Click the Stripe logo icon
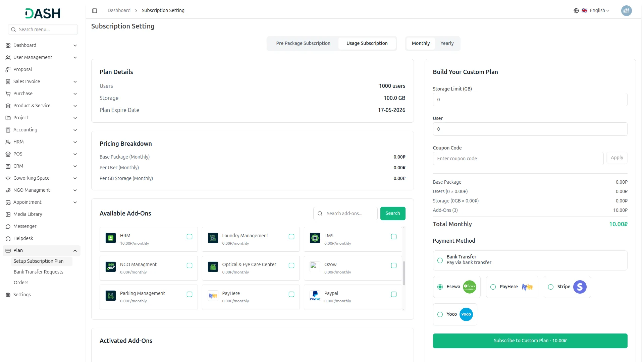 click(x=580, y=287)
